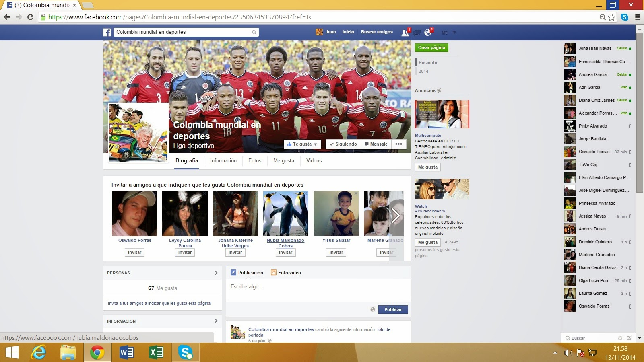This screenshot has height=362, width=644.
Task: Launch Skype from the taskbar
Action: pyautogui.click(x=186, y=352)
